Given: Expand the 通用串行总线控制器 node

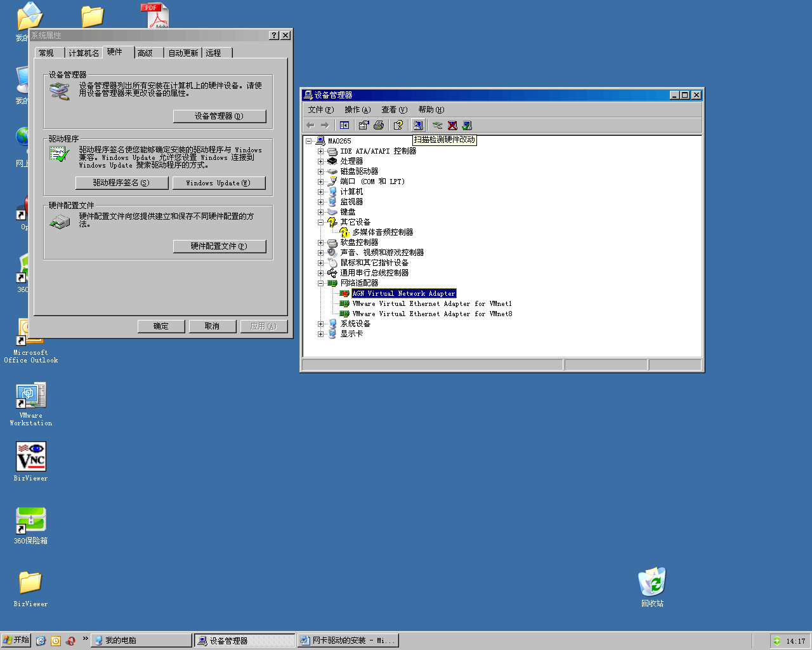Looking at the screenshot, I should [320, 273].
